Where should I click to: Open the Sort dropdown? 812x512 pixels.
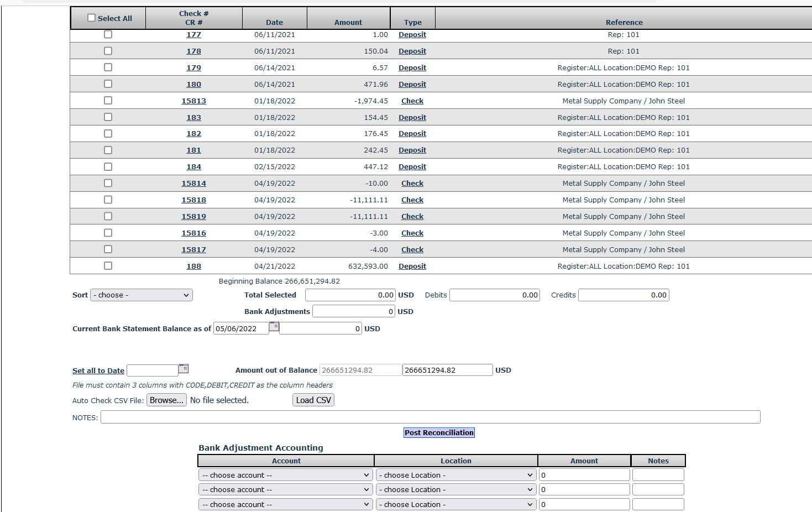142,295
